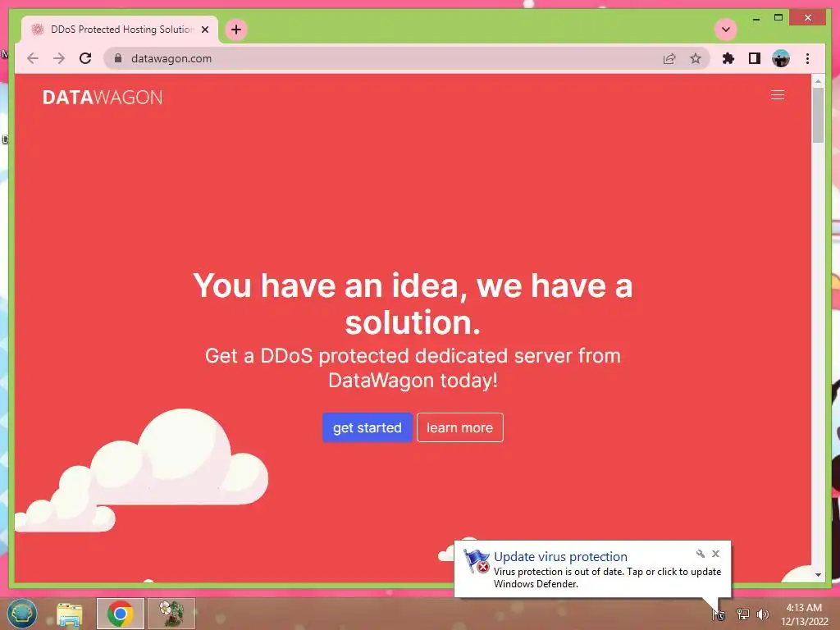Open Action Center tray flag icon
Image resolution: width=840 pixels, height=630 pixels.
click(719, 614)
